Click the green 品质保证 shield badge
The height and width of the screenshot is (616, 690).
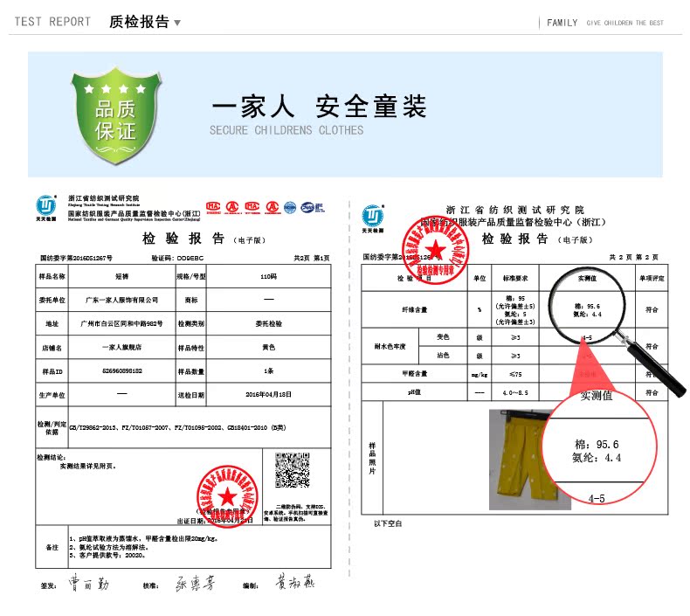click(x=116, y=116)
